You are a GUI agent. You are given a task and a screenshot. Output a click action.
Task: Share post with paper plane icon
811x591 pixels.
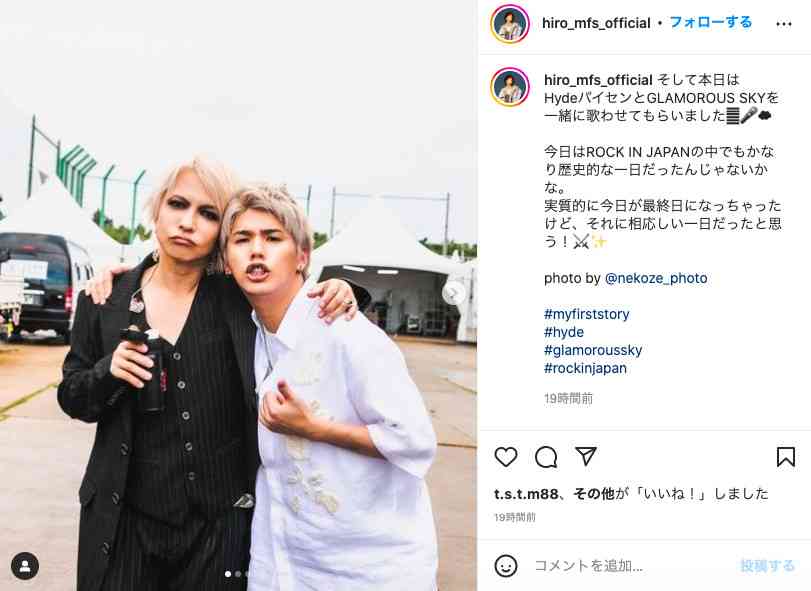586,456
